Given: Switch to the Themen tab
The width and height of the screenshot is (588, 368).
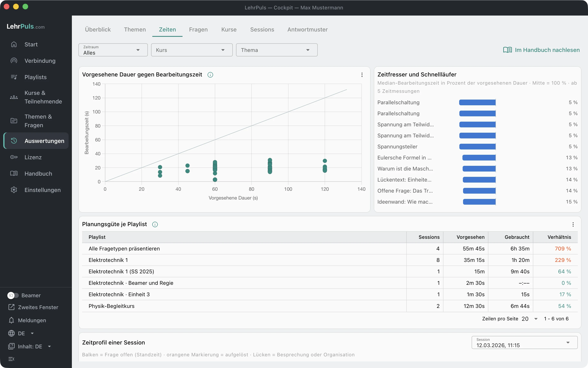Looking at the screenshot, I should pos(135,29).
